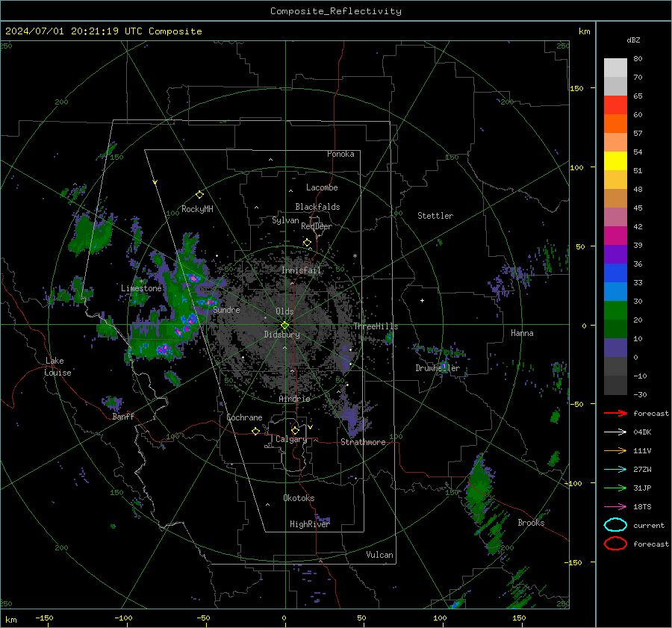The width and height of the screenshot is (672, 628).
Task: Click the Limestone label
Action: click(x=141, y=288)
